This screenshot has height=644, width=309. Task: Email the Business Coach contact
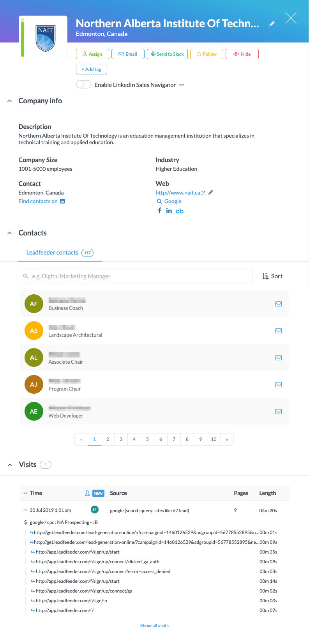click(279, 304)
